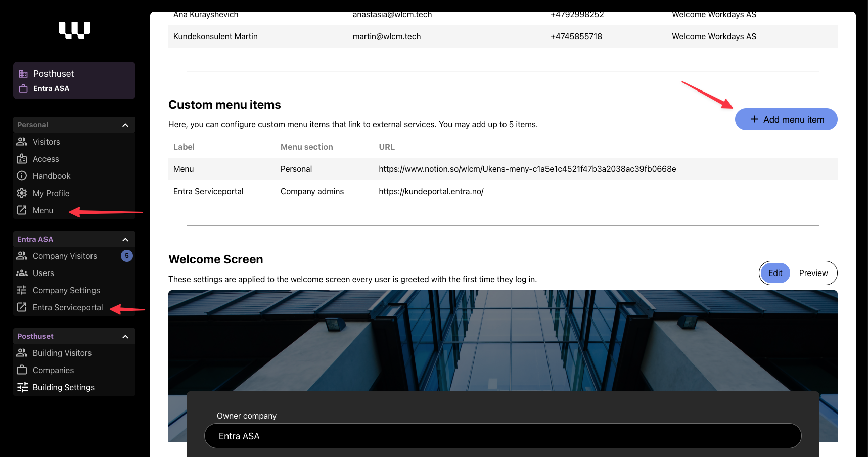Viewport: 868px width, 457px height.
Task: Collapse the Personal sidebar section
Action: [125, 125]
